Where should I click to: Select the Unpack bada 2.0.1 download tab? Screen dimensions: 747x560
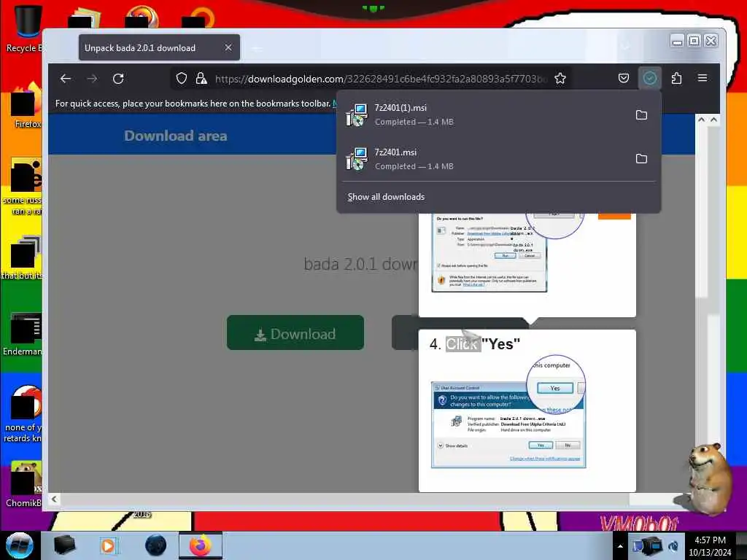159,47
